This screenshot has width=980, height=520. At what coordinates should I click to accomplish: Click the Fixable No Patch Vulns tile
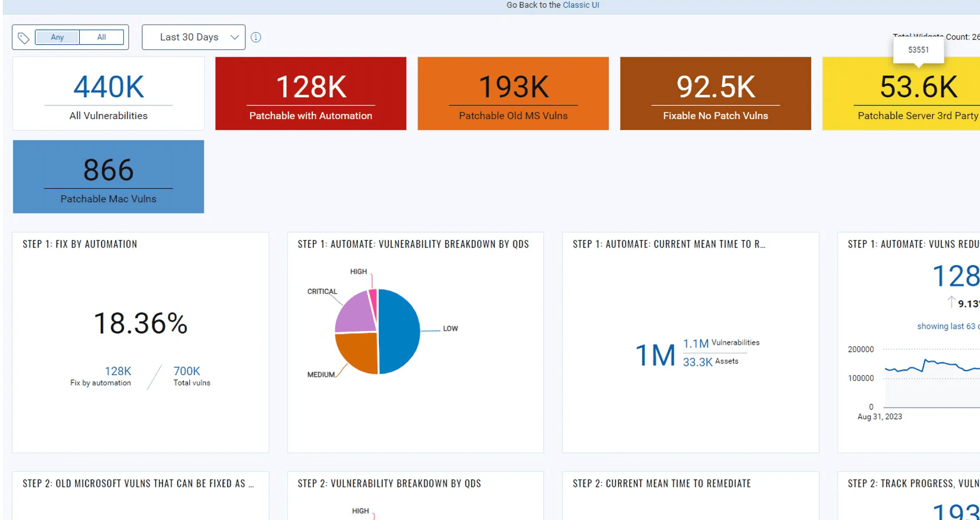[715, 93]
